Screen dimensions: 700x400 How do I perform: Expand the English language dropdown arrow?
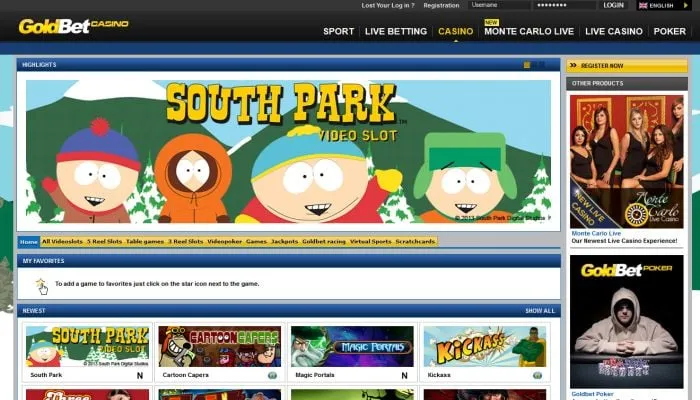tap(686, 5)
